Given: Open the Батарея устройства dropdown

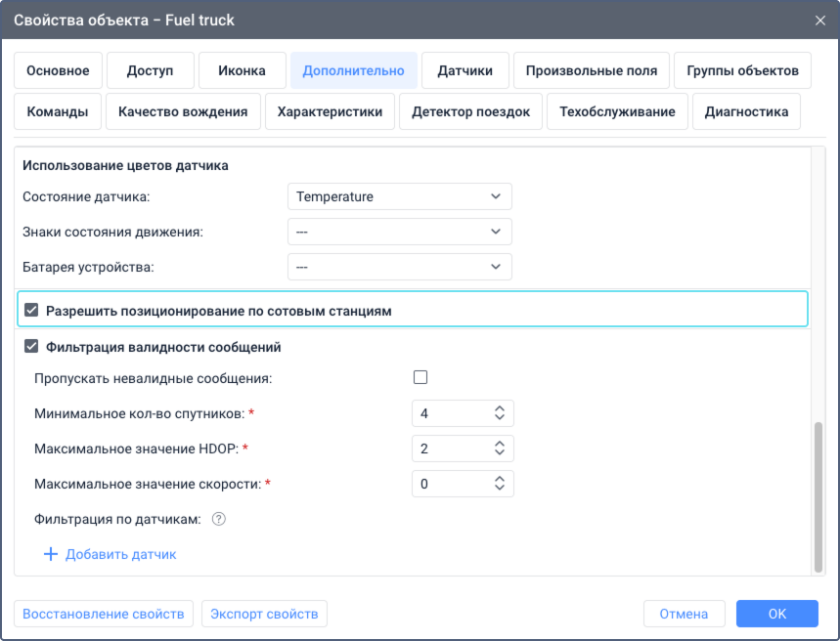Looking at the screenshot, I should coord(399,267).
